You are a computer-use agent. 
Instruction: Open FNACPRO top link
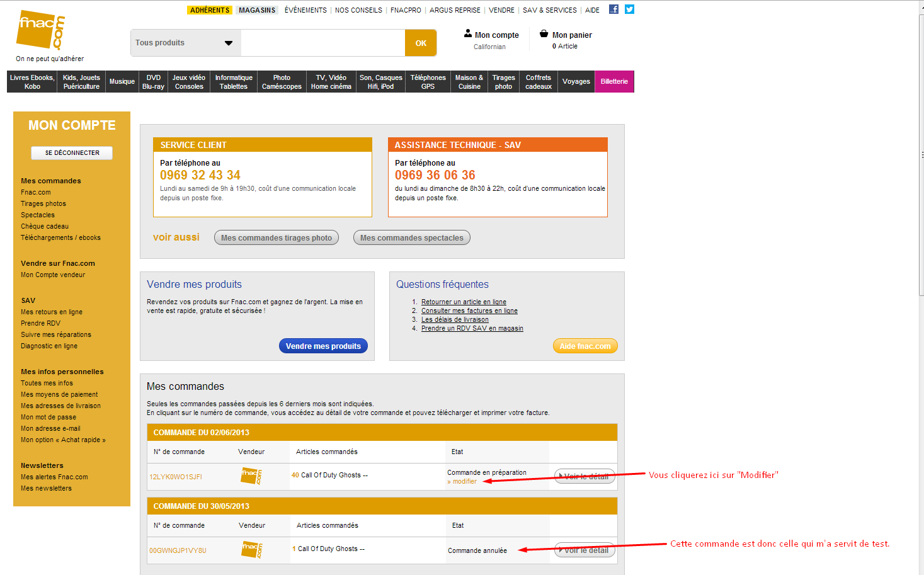[x=406, y=10]
